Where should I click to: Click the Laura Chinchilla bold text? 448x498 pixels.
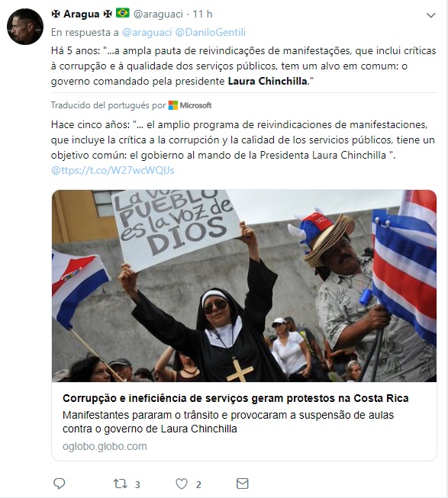(x=268, y=82)
